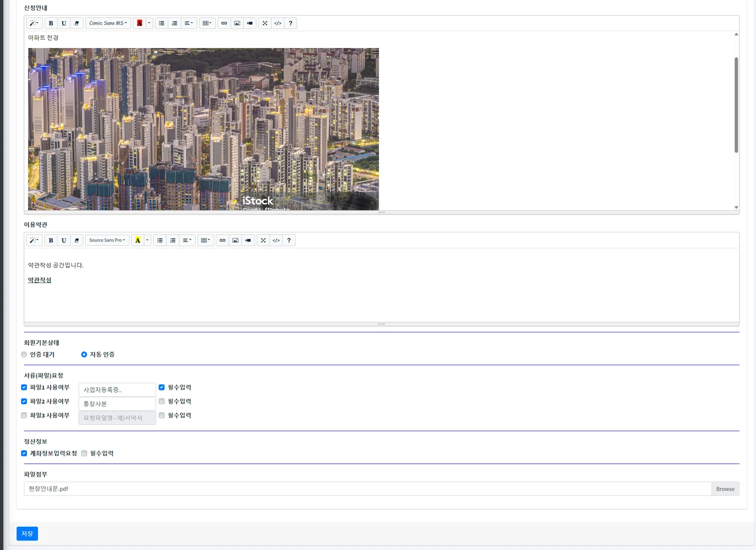Click the 신청안내 editor vertical scrollbar
The height and width of the screenshot is (550, 756).
click(736, 105)
